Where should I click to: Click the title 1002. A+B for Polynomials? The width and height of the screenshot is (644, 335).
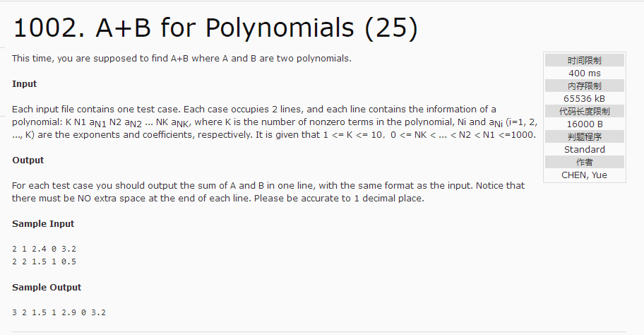[215, 28]
